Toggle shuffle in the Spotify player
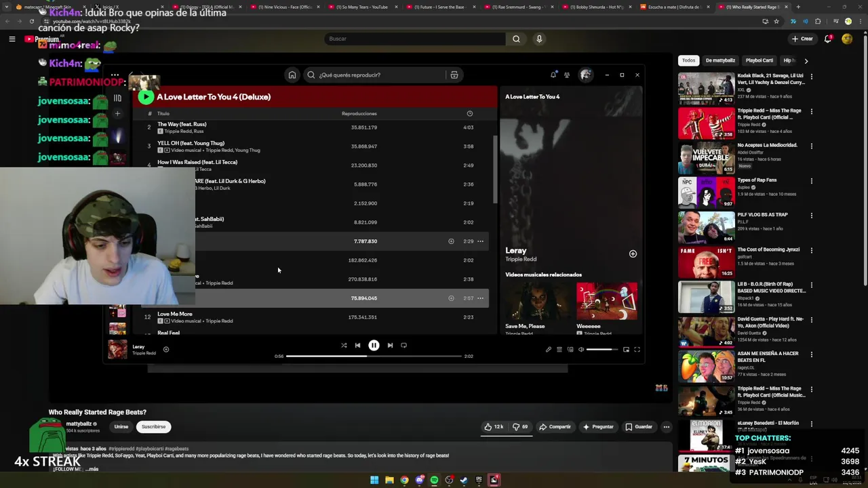 coord(344,345)
